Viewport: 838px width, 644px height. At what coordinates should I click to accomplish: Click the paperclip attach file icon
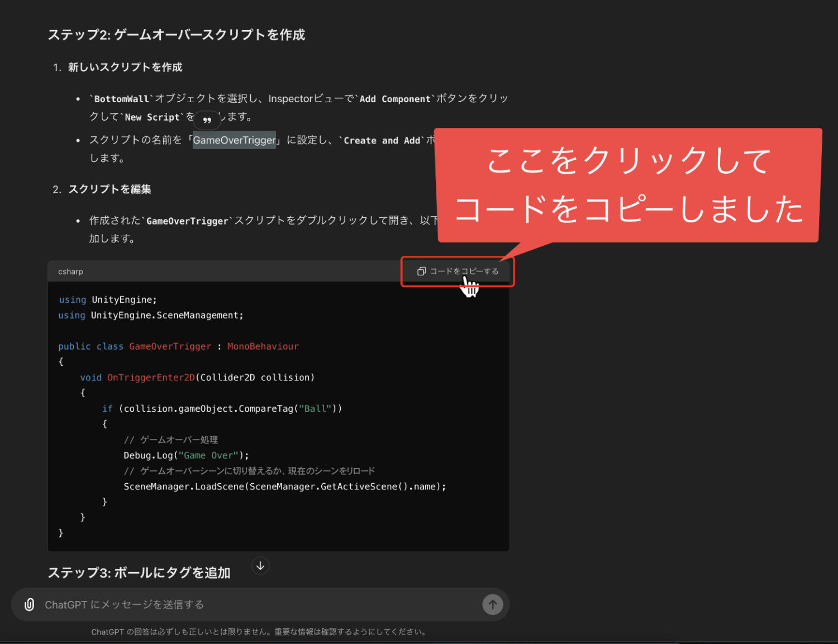[x=30, y=604]
